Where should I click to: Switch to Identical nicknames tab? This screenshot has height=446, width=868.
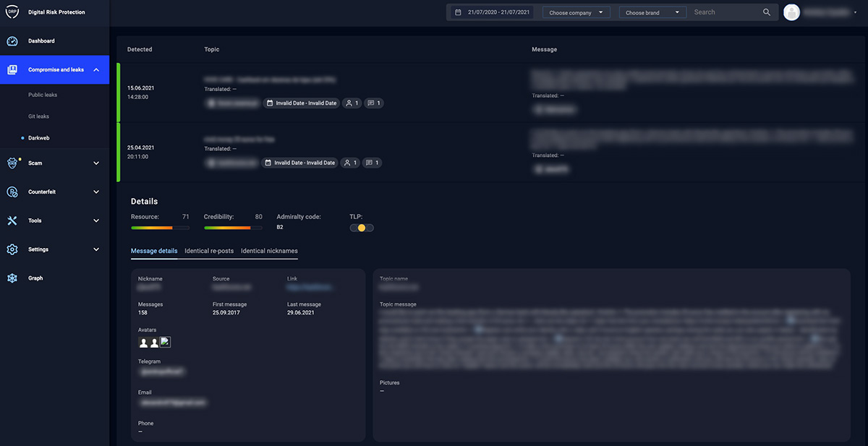269,251
